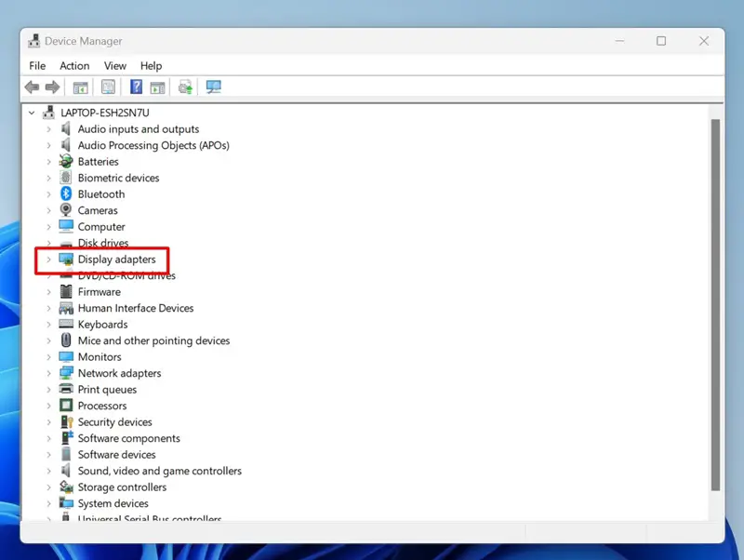
Task: Select the Audio Processing Objects (APOs) row
Action: pyautogui.click(x=153, y=145)
